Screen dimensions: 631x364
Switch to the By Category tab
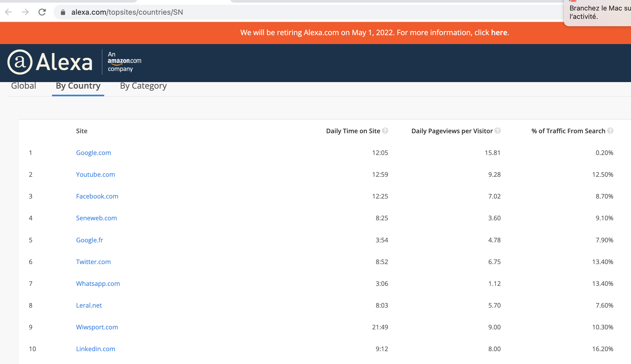point(143,86)
